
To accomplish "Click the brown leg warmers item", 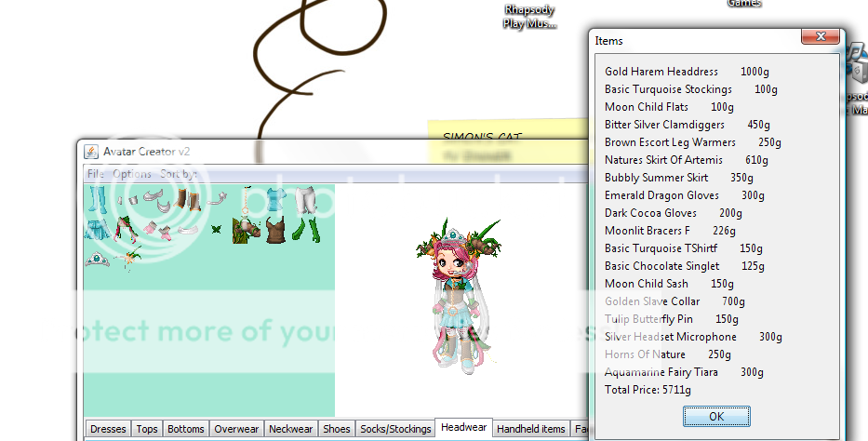I will (188, 201).
